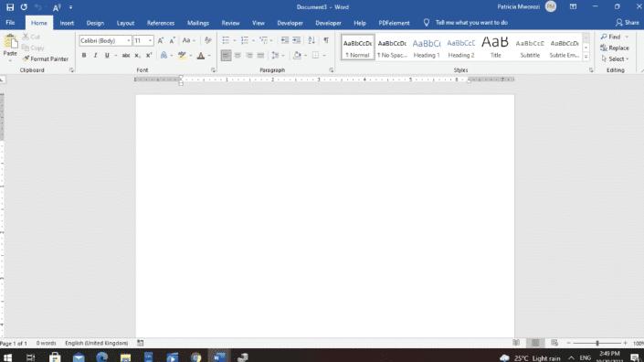Apply the Normal style
This screenshot has width=644, height=362.
point(358,48)
